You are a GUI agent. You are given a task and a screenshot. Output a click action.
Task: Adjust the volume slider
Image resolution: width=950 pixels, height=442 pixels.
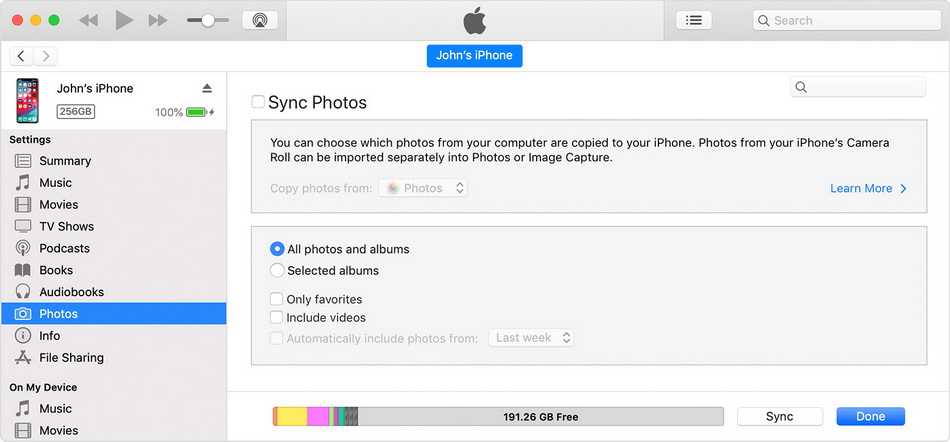click(x=207, y=20)
